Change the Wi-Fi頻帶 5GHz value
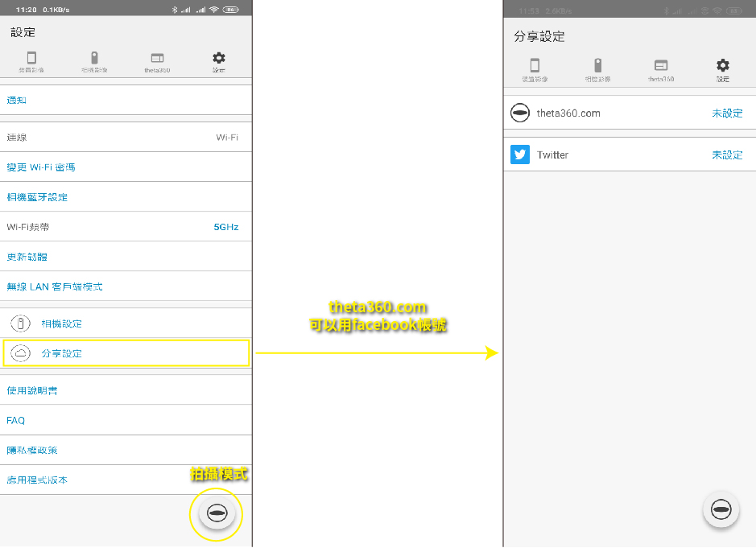The image size is (756, 548). point(225,227)
